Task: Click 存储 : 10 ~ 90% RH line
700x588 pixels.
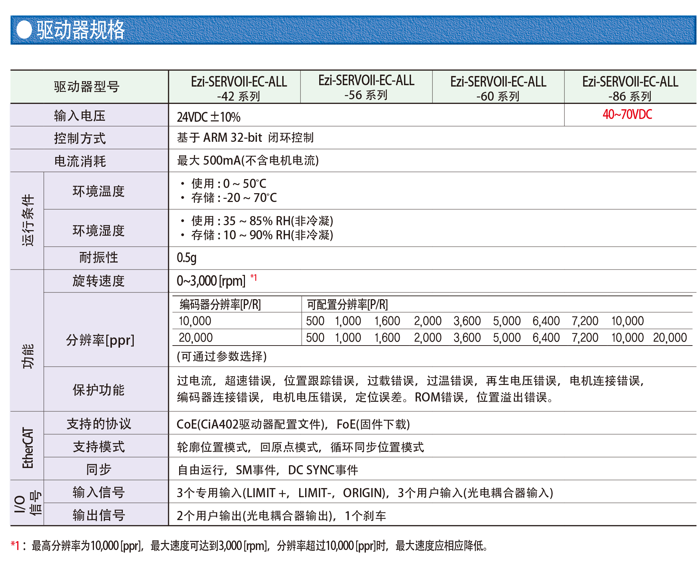Action: coord(256,235)
